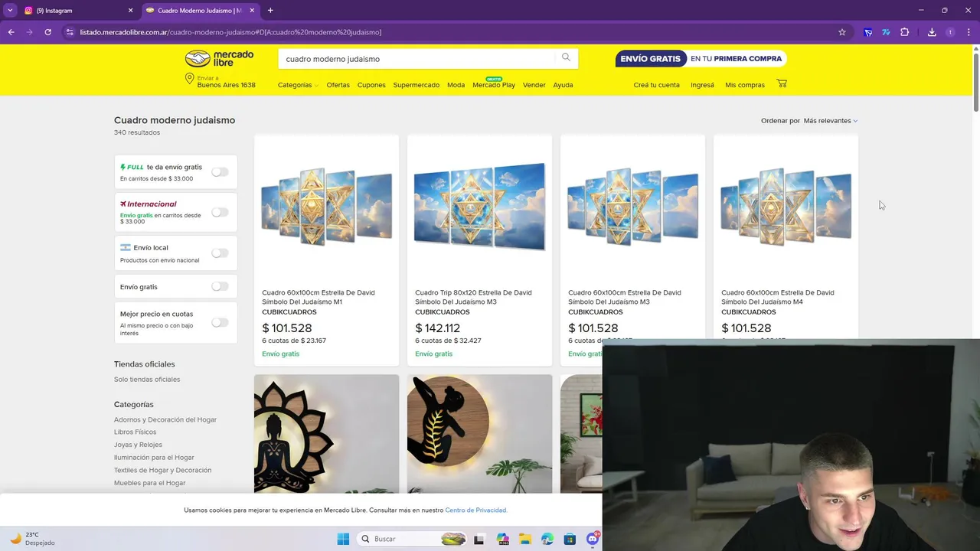This screenshot has width=980, height=551.
Task: Toggle FULL envío gratis filter
Action: pos(220,172)
